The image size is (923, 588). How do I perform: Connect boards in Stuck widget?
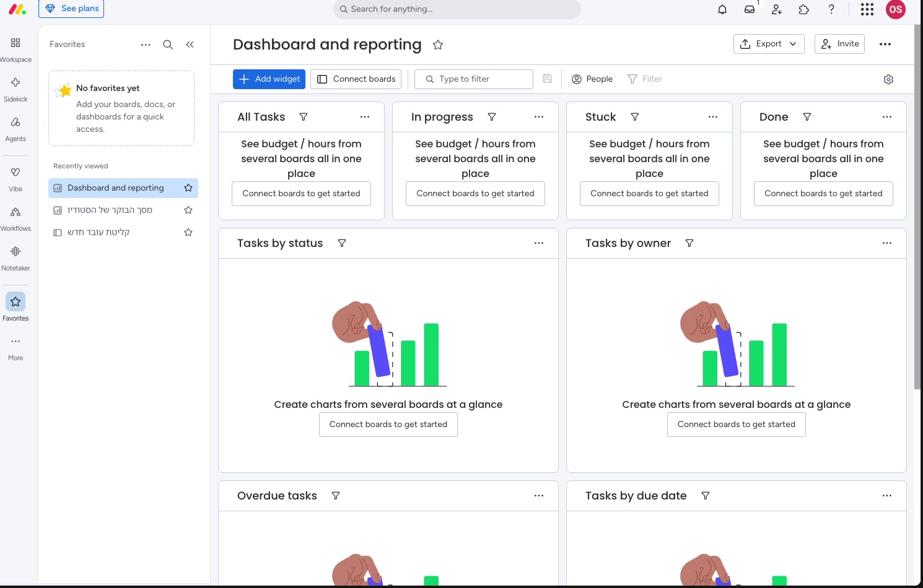point(649,194)
